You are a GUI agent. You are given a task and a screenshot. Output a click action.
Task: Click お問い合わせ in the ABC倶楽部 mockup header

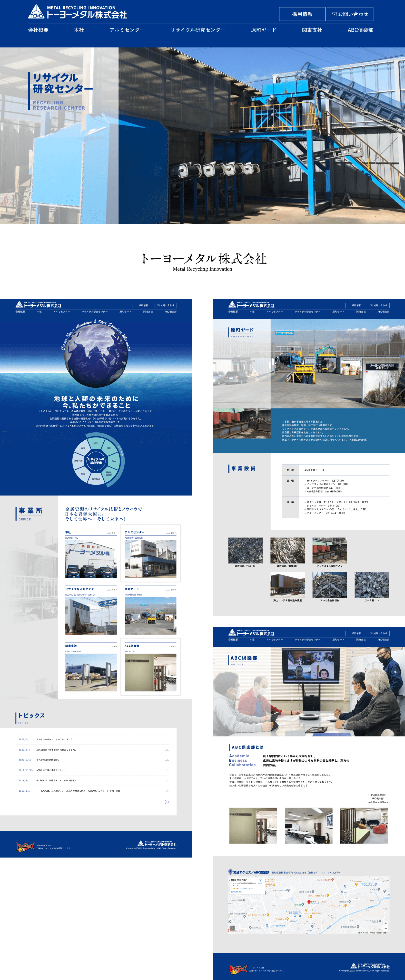379,633
